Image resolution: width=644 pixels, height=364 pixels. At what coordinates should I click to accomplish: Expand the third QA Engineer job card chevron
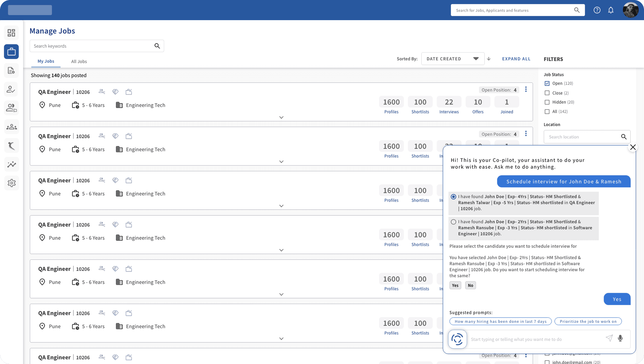[281, 206]
